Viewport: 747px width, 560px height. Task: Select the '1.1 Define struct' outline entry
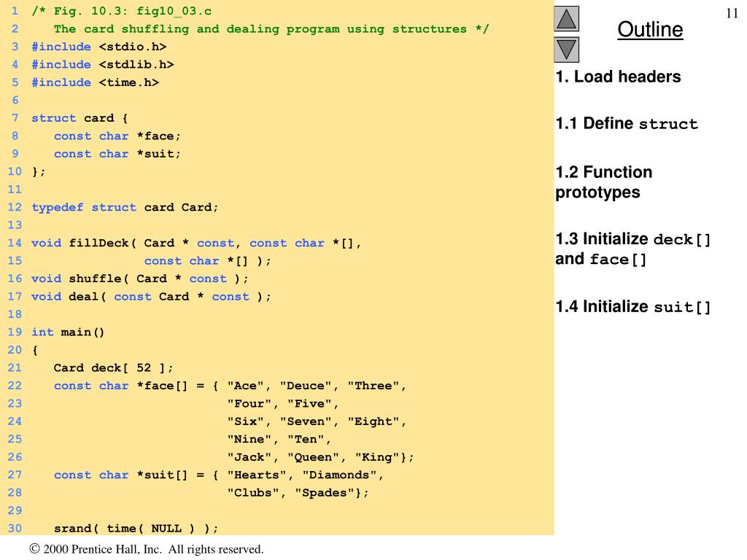[627, 124]
